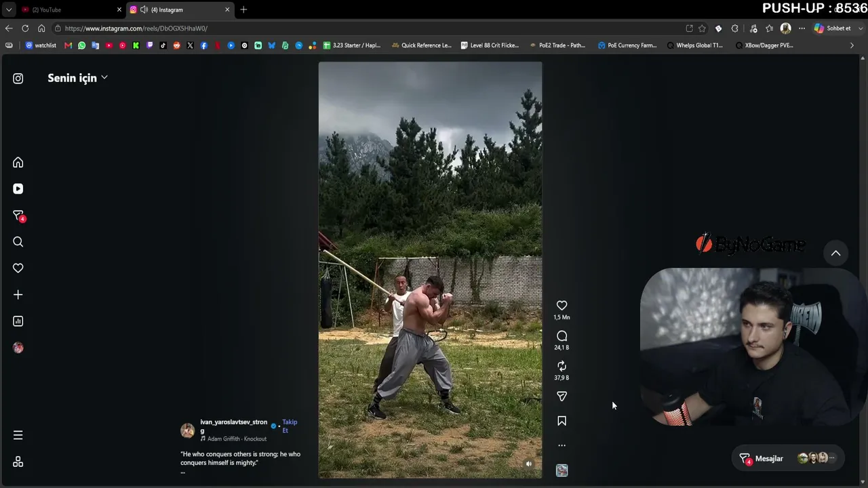Open the ivan_yaroslavtsev_strong avatar picture

(188, 430)
